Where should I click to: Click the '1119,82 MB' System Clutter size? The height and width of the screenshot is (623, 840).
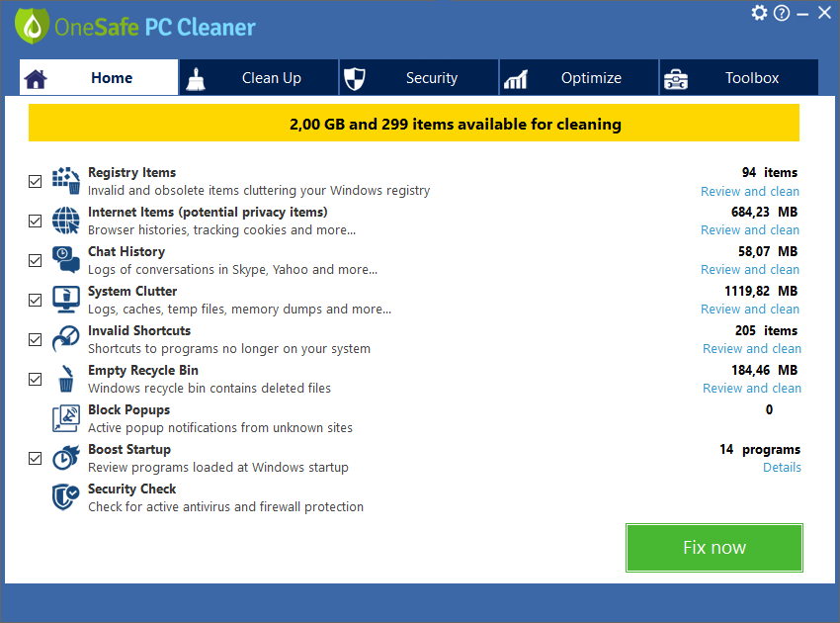point(761,291)
